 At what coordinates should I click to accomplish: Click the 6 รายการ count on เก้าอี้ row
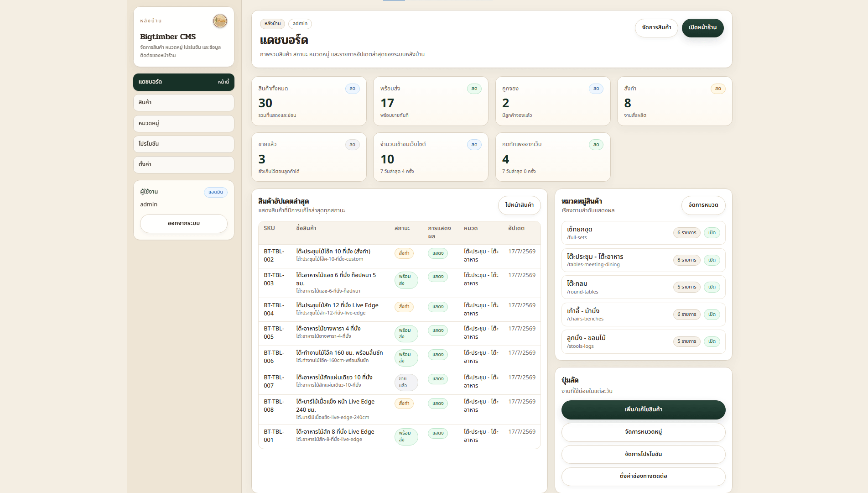686,315
